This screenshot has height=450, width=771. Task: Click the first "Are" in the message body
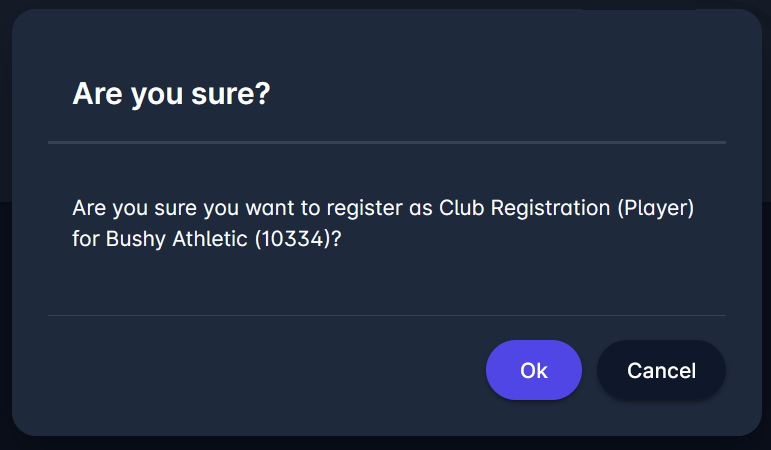[88, 209]
